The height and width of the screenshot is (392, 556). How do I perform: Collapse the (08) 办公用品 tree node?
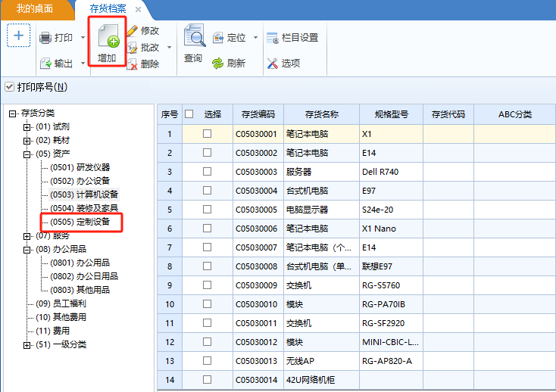coord(27,249)
